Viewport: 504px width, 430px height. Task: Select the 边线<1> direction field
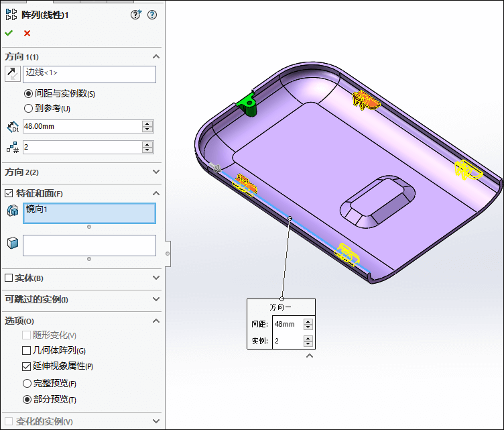point(89,74)
